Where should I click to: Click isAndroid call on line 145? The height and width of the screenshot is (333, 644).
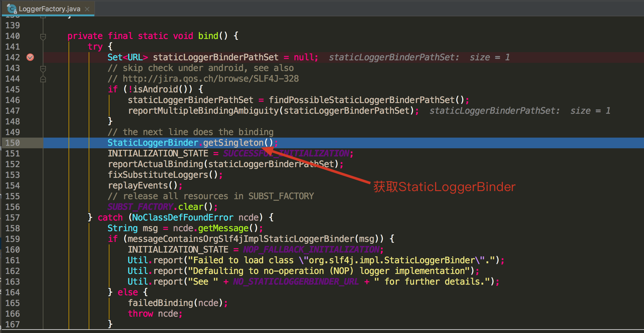[x=155, y=90]
